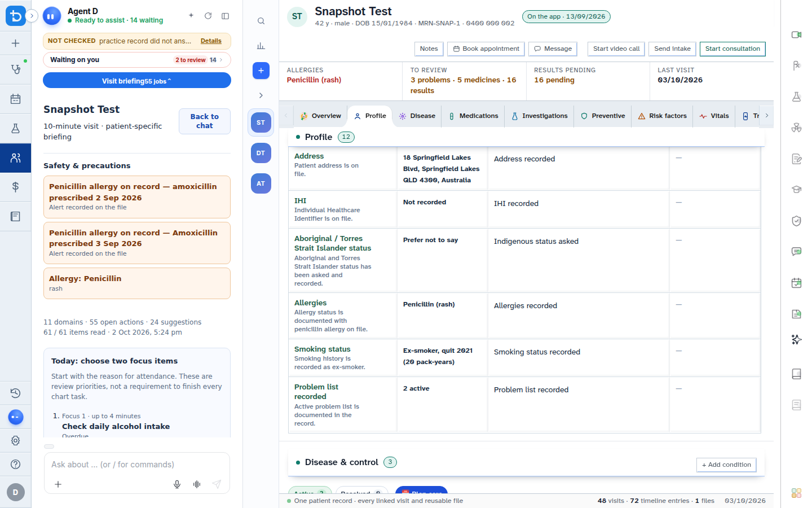This screenshot has width=812, height=508.
Task: Click the Back to chat button
Action: coord(205,121)
